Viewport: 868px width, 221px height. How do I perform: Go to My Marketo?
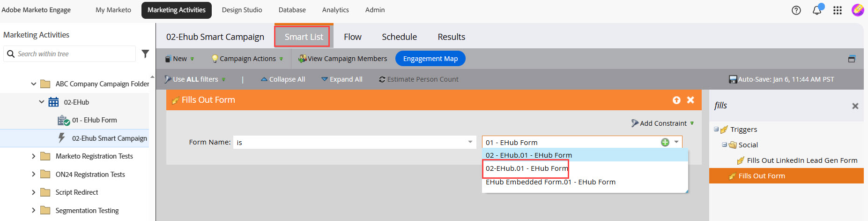pyautogui.click(x=113, y=10)
